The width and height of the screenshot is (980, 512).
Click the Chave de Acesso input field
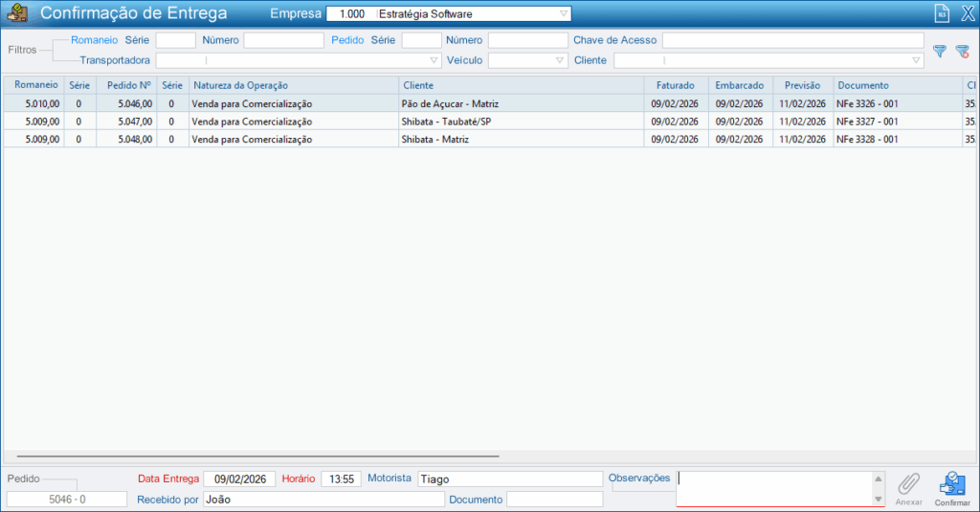[x=792, y=40]
